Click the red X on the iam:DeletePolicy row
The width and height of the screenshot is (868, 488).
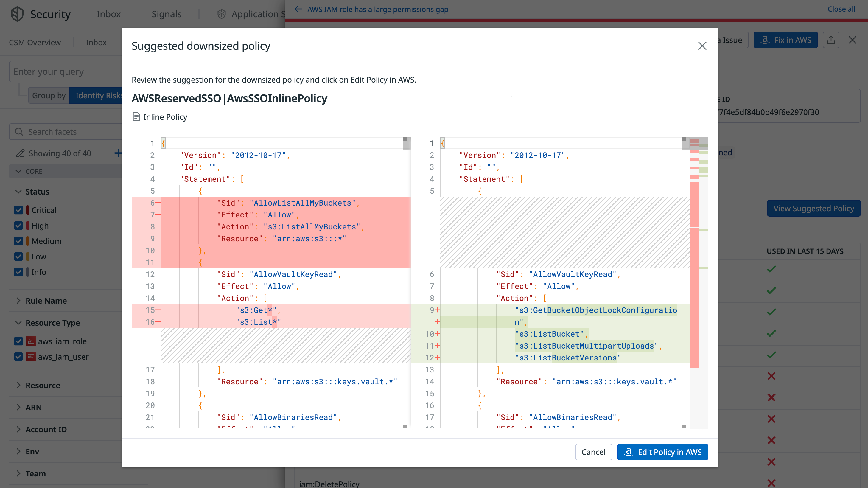coord(771,483)
